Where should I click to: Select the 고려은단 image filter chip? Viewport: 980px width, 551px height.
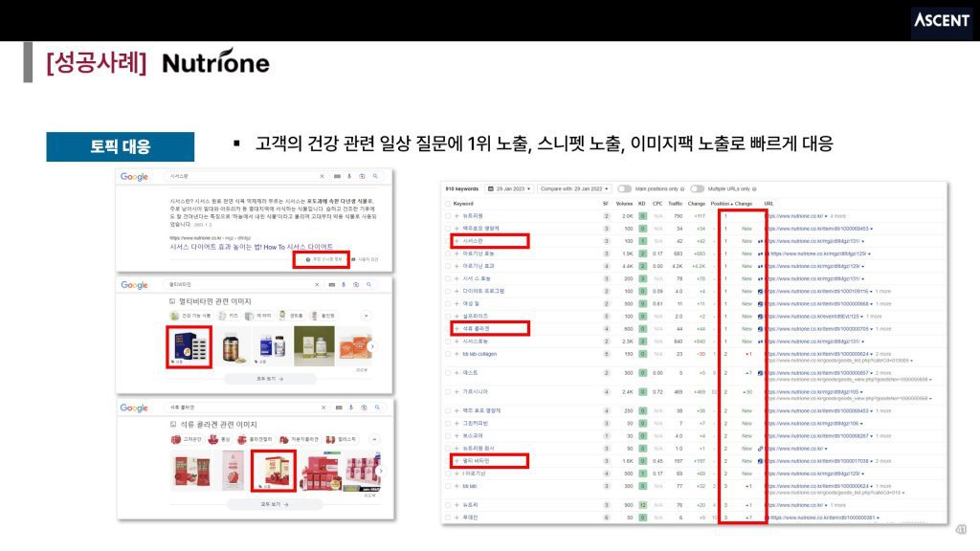pos(187,439)
